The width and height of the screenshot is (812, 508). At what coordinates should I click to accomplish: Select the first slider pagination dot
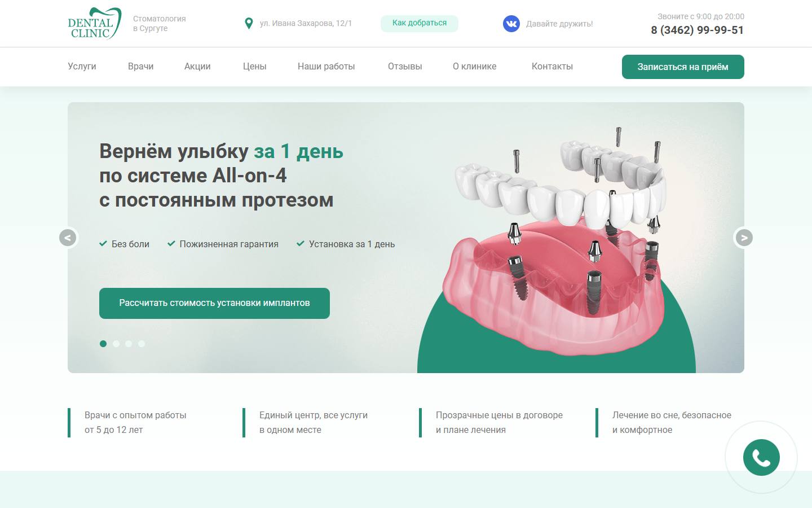(103, 344)
